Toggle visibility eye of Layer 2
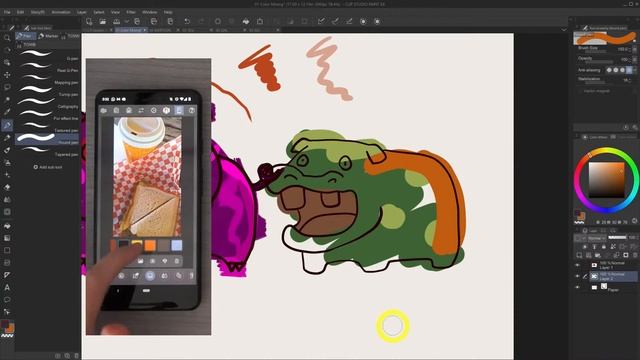Image resolution: width=640 pixels, height=360 pixels. [578, 276]
